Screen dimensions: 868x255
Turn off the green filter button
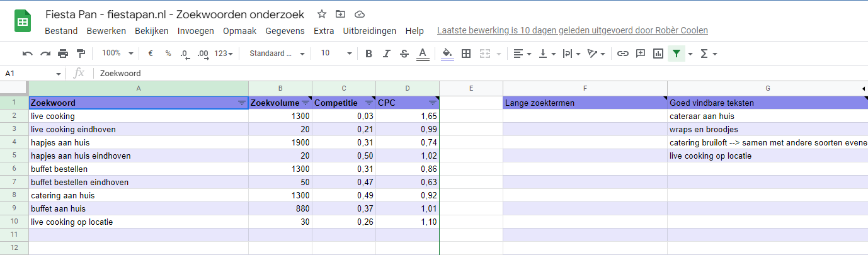(676, 54)
